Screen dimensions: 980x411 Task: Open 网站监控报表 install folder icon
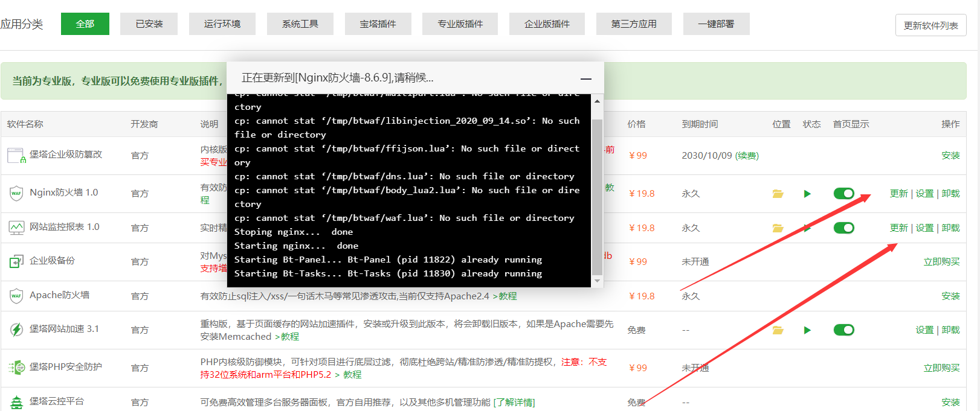(778, 228)
